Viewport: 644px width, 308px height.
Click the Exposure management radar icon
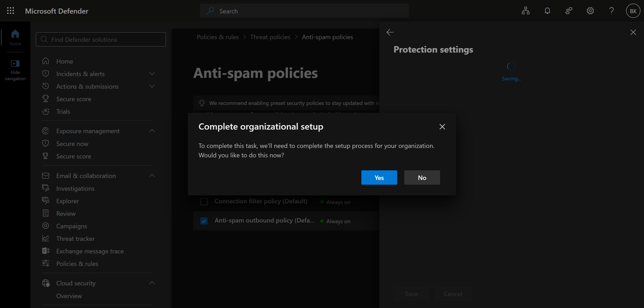pos(45,130)
